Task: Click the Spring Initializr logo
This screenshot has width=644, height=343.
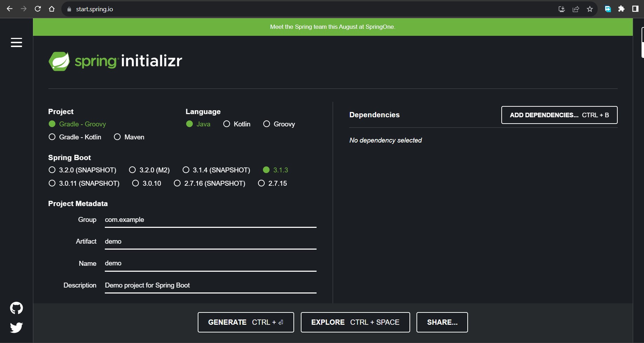Action: [115, 61]
